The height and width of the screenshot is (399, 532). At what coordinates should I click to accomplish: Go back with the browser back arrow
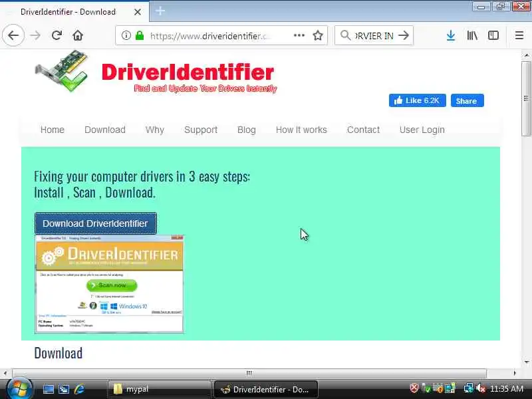click(x=13, y=35)
